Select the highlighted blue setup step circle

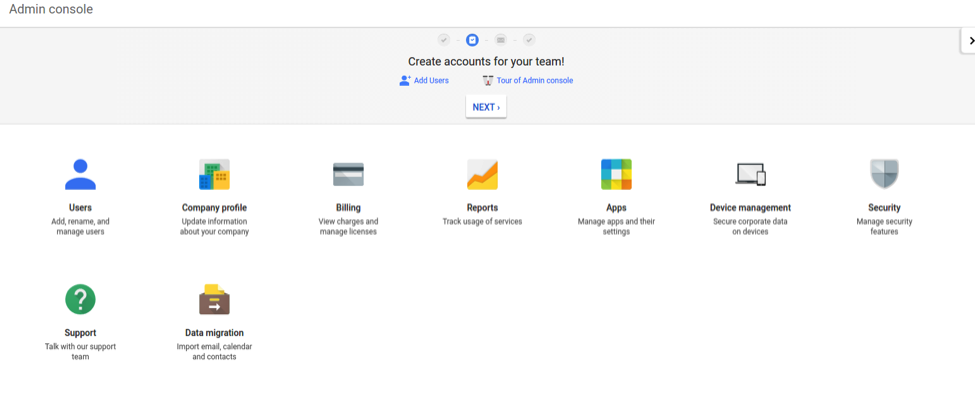(472, 40)
